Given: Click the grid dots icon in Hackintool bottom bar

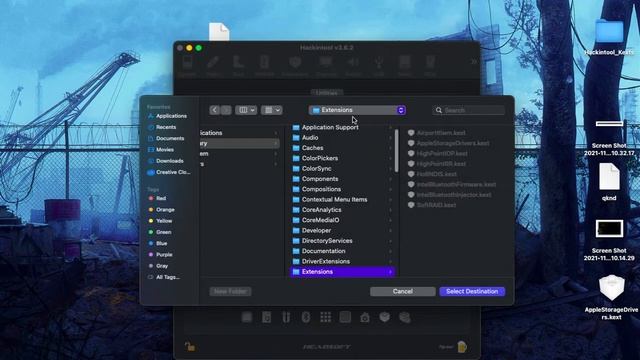Looking at the screenshot, I should (325, 317).
